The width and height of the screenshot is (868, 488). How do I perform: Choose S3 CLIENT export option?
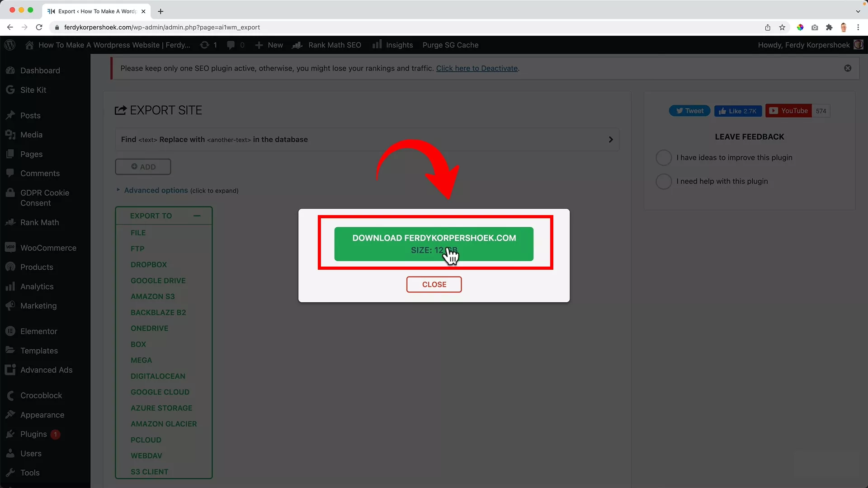coord(150,472)
